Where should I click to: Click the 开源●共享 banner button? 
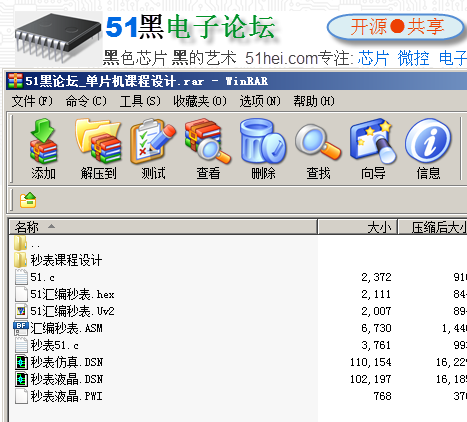point(396,27)
